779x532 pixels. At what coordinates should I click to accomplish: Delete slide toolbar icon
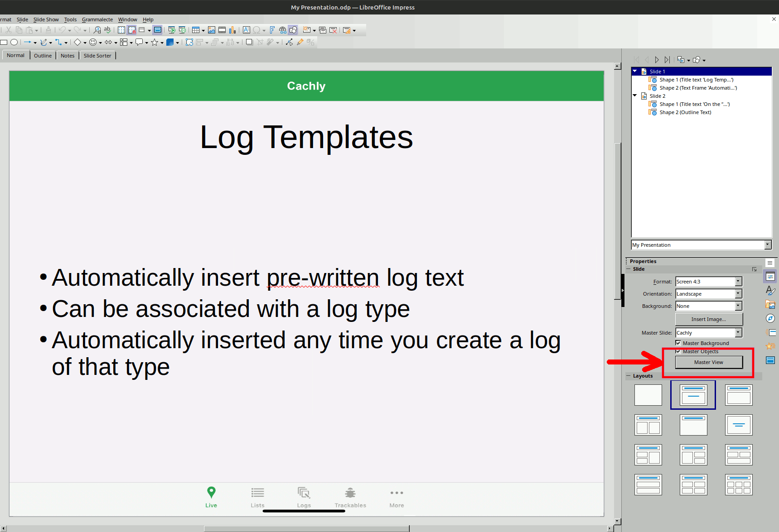(333, 30)
